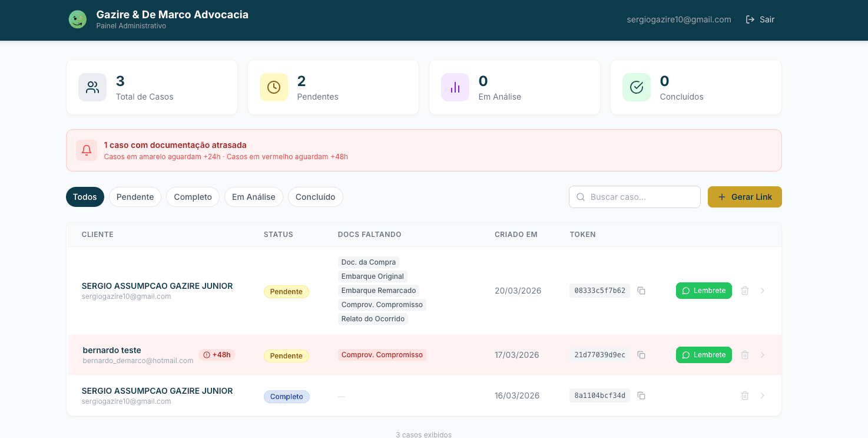
Task: Click the client name bernardo teste
Action: [112, 350]
